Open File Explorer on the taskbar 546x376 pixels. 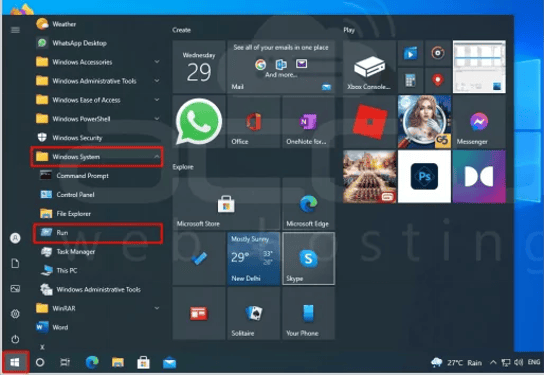(x=118, y=363)
